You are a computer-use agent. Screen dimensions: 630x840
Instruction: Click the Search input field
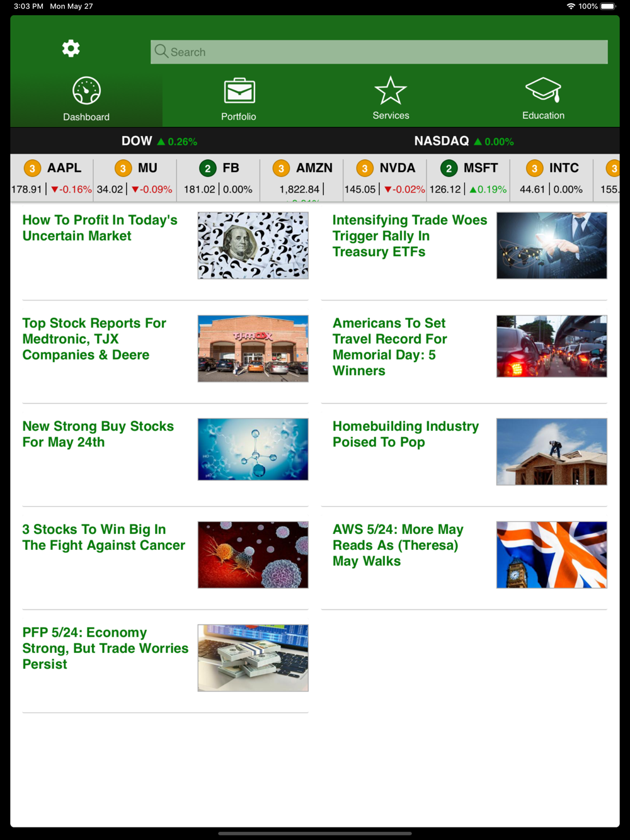pos(379,52)
